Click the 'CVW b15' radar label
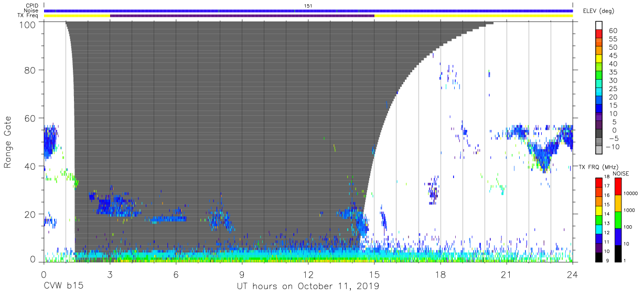644x297 pixels. tap(63, 286)
